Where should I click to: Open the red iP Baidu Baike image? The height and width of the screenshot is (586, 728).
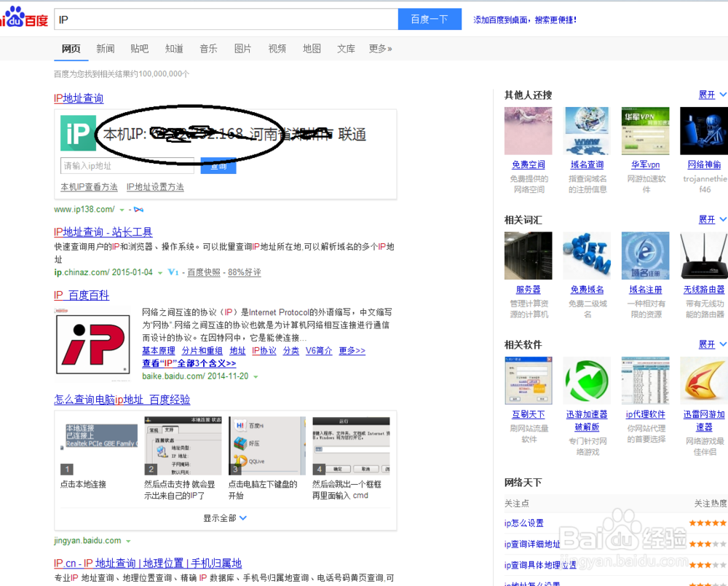point(93,344)
